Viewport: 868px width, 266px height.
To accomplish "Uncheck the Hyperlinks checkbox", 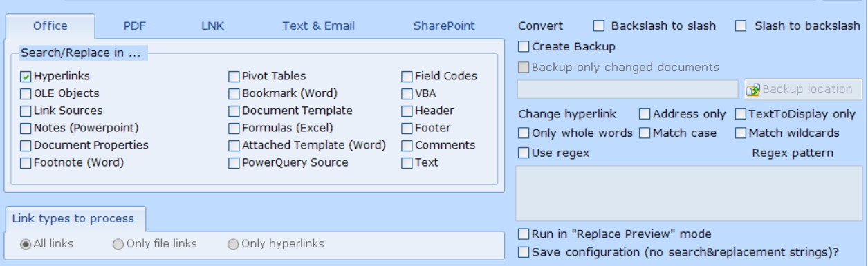I will coord(26,77).
